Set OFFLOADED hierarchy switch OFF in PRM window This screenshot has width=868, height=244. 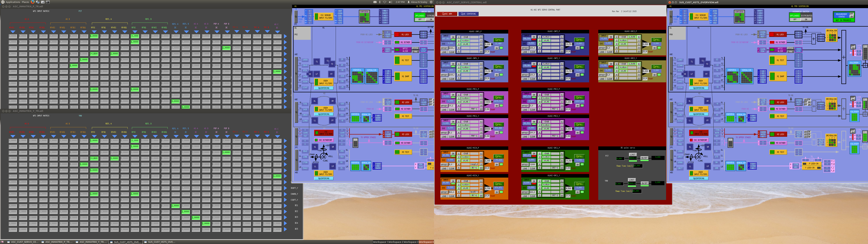795,19
